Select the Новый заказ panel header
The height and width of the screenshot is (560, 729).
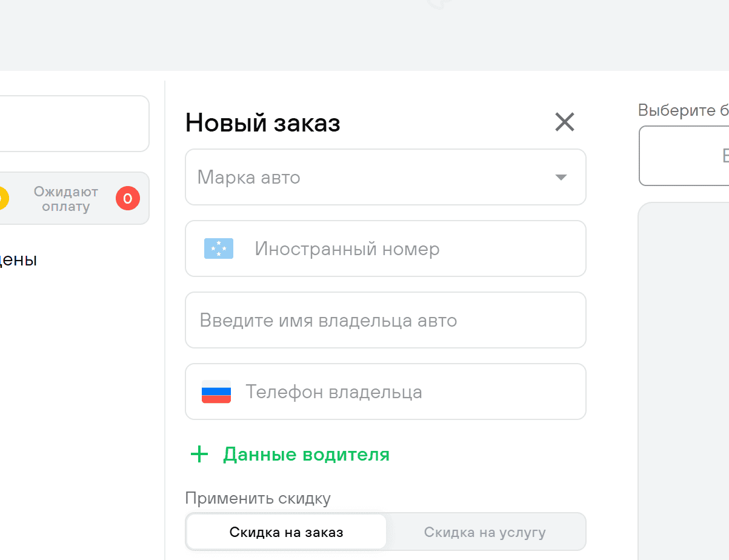[262, 123]
